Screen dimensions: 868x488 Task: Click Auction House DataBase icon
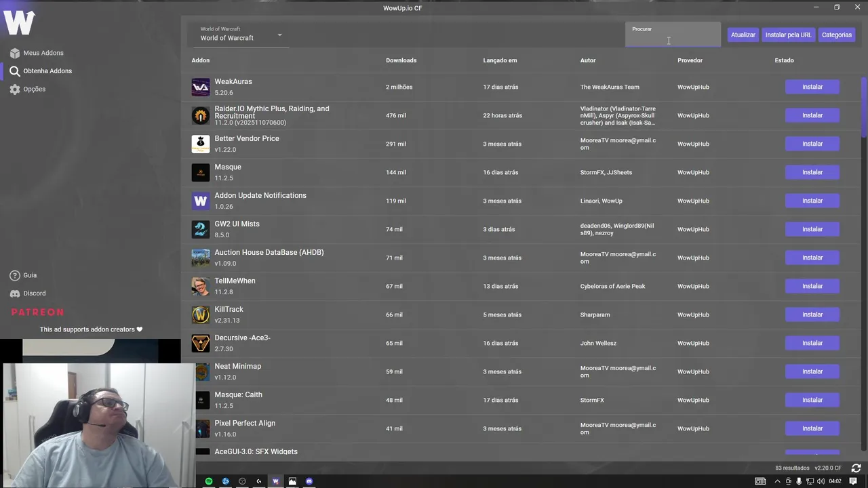(x=201, y=258)
